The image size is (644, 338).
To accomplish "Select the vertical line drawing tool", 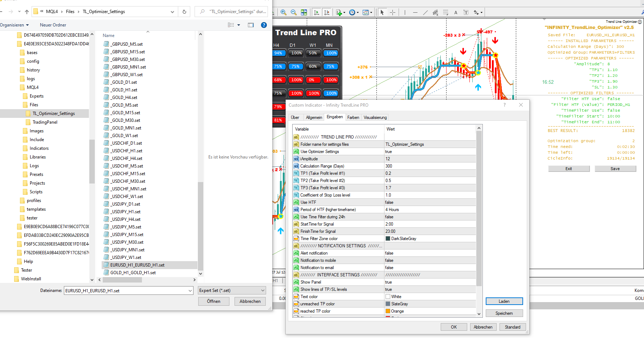I will pyautogui.click(x=405, y=12).
